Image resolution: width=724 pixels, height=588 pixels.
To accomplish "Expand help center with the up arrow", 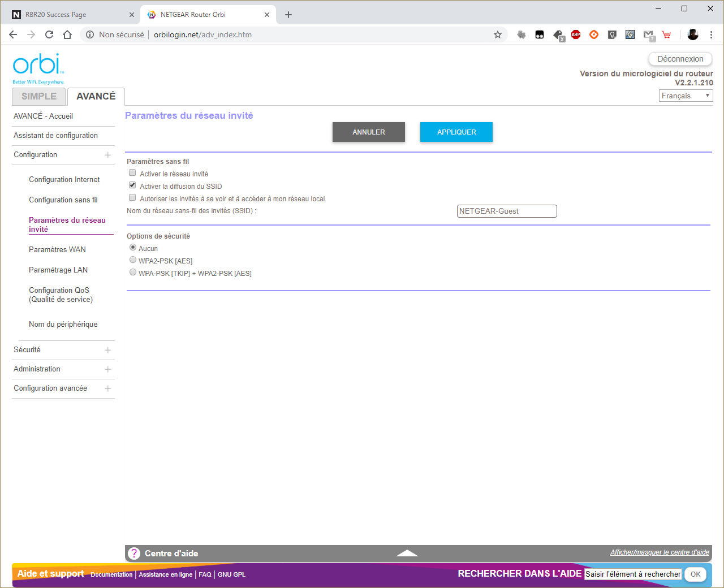I will pos(407,553).
